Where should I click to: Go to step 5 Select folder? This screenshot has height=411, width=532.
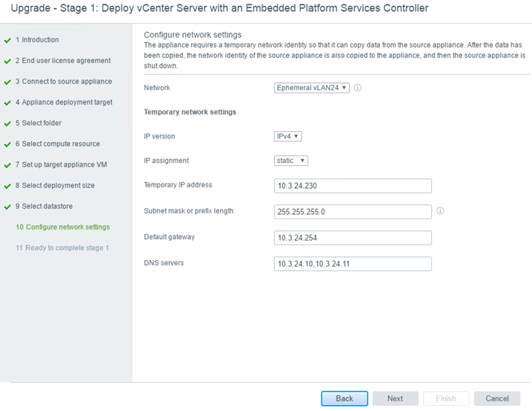click(39, 123)
